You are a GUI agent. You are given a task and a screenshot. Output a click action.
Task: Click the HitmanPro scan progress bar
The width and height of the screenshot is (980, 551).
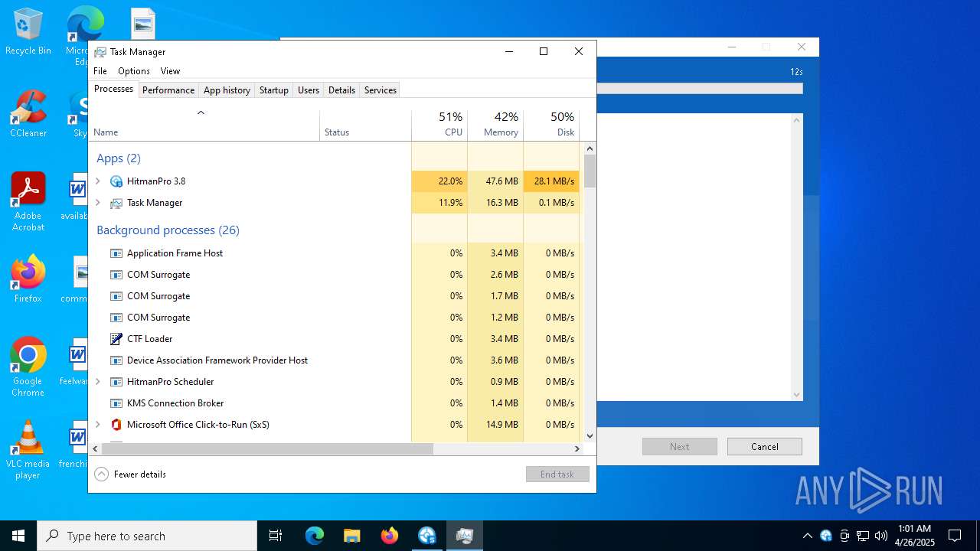(700, 89)
